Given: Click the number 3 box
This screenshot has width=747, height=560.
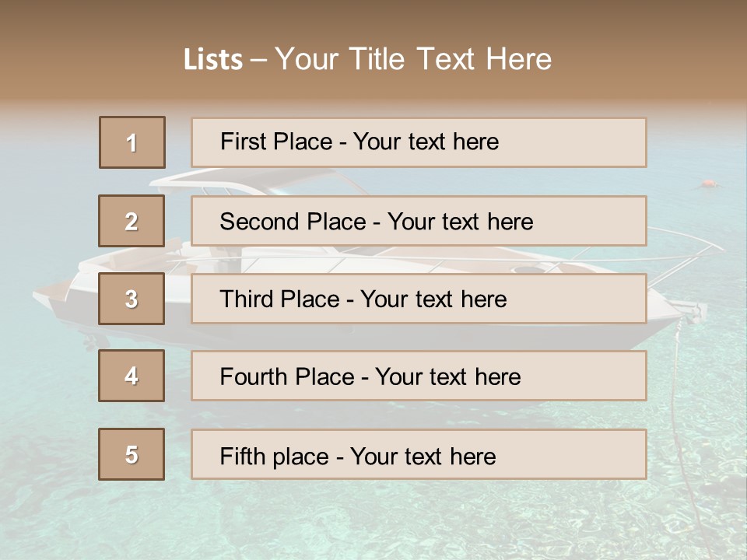Looking at the screenshot, I should pyautogui.click(x=132, y=299).
